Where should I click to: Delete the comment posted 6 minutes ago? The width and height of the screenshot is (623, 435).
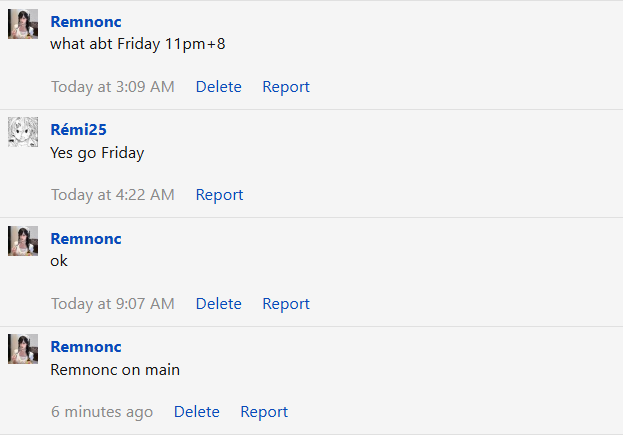click(x=197, y=412)
